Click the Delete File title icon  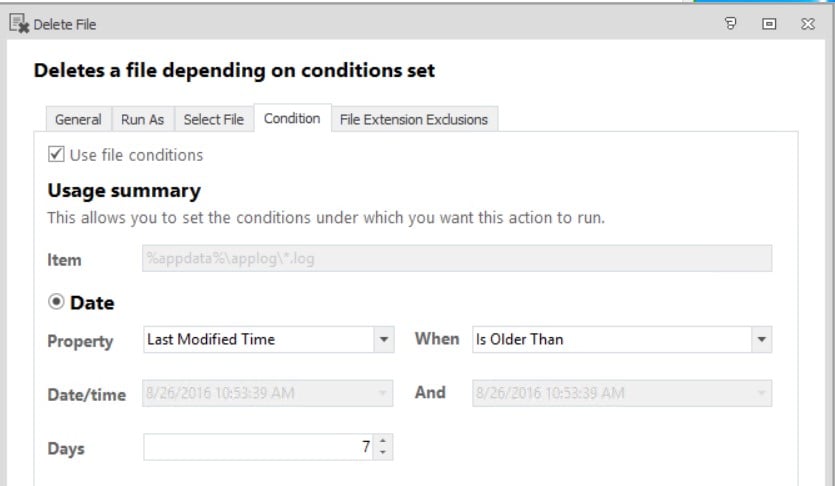point(19,24)
